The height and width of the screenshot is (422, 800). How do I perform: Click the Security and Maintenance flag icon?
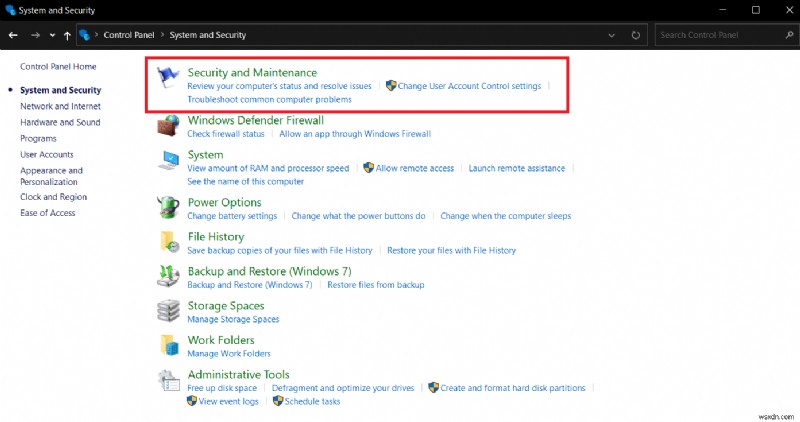pyautogui.click(x=167, y=78)
